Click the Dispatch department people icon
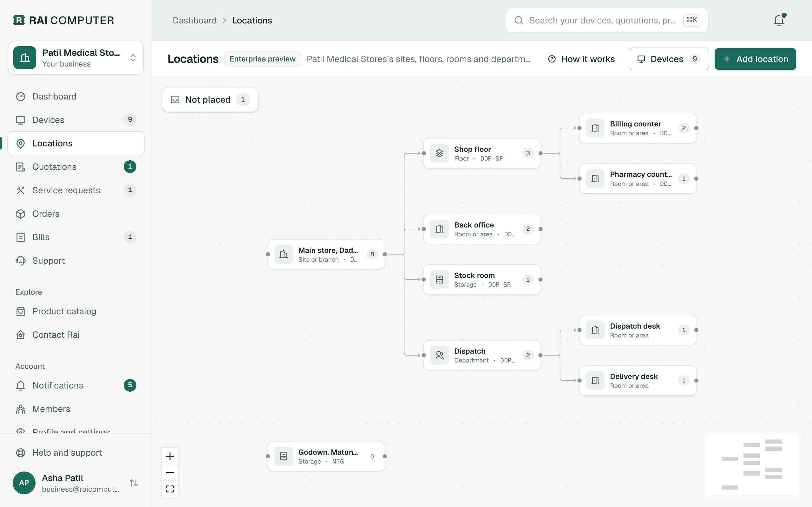This screenshot has height=507, width=812. coord(439,355)
